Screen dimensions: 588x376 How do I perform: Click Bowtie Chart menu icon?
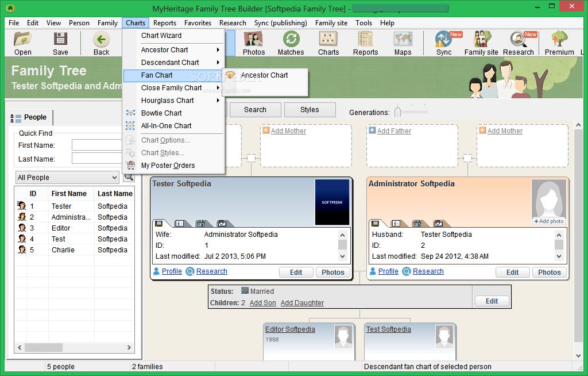130,113
